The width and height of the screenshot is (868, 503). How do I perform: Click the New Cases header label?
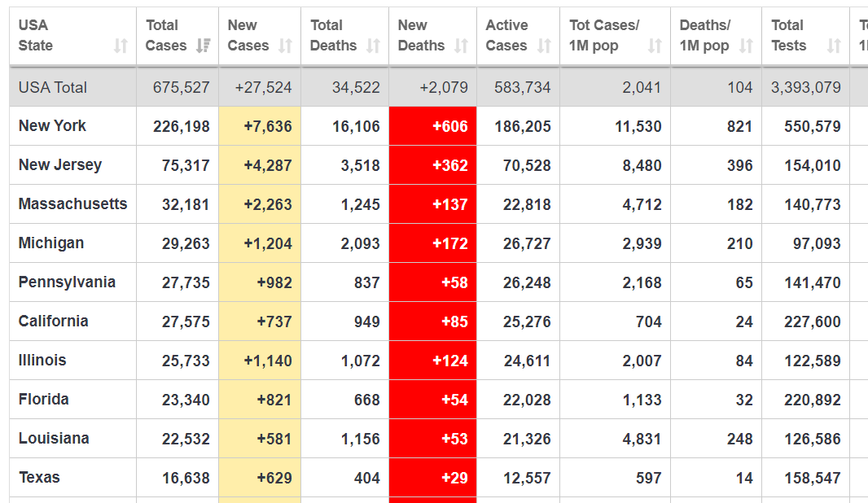[248, 36]
